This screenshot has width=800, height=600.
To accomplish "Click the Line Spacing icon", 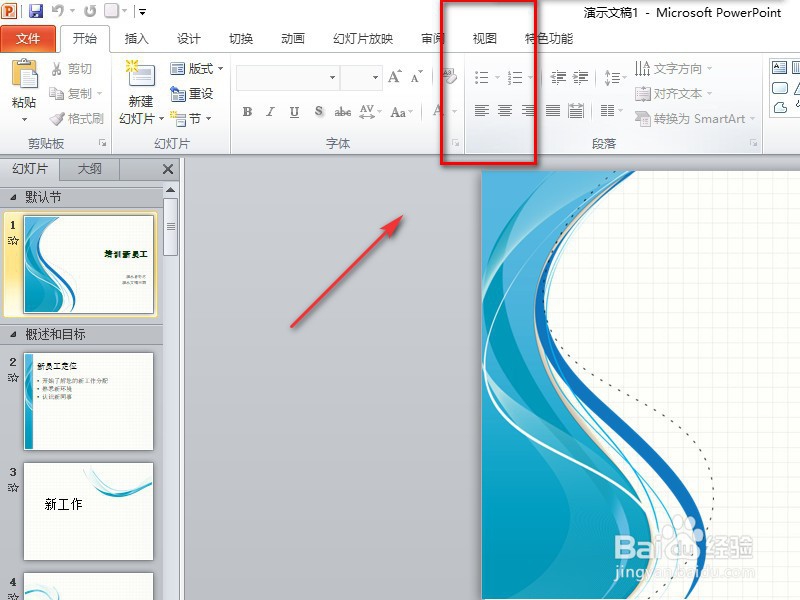I will 614,78.
